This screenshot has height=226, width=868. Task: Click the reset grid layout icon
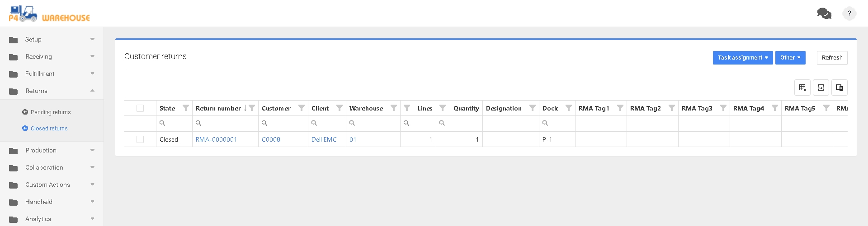pos(802,88)
